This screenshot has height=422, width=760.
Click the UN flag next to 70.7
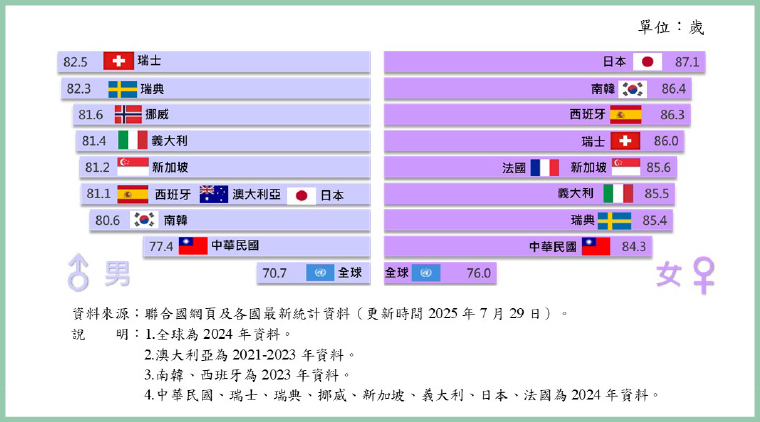[321, 272]
